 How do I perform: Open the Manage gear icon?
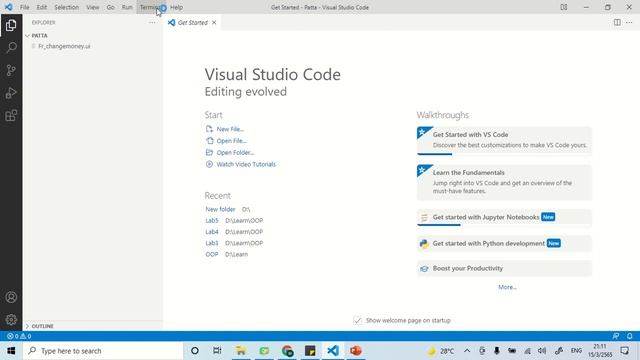(11, 319)
